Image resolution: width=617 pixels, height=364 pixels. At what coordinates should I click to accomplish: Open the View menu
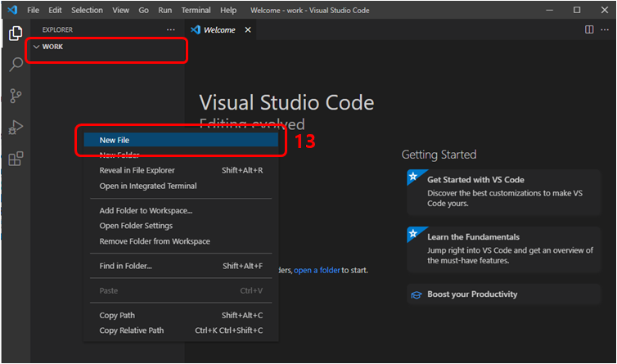point(120,11)
